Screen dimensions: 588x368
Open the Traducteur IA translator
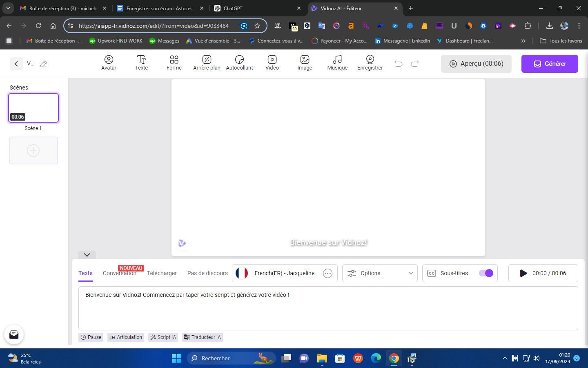click(x=203, y=337)
